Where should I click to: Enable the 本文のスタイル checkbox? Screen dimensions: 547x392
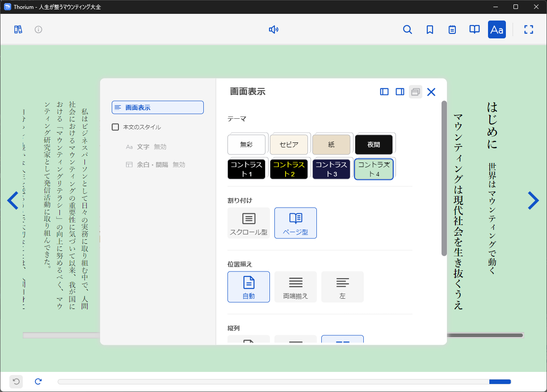(115, 127)
